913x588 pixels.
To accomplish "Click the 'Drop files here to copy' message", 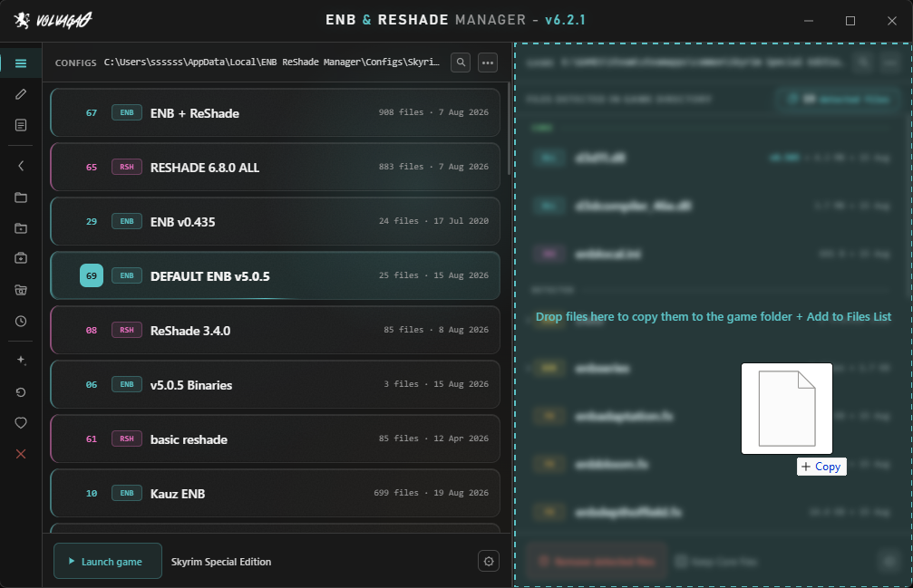I will [714, 317].
